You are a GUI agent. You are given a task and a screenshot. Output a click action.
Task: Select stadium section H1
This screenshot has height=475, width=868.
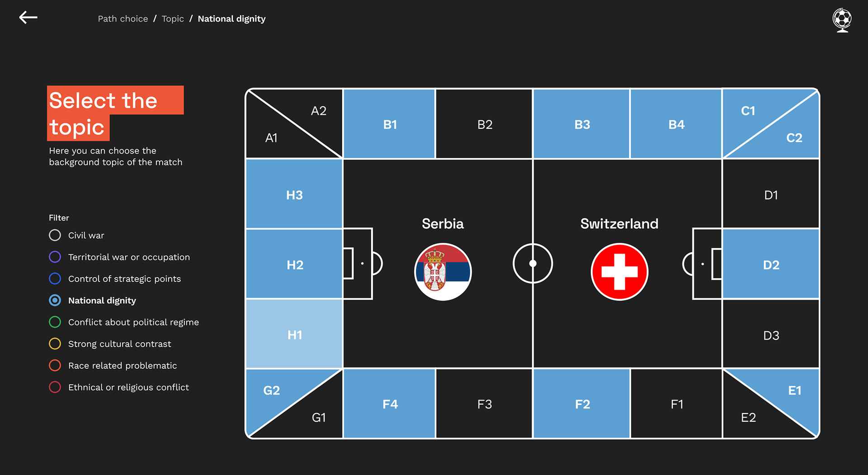click(x=294, y=334)
